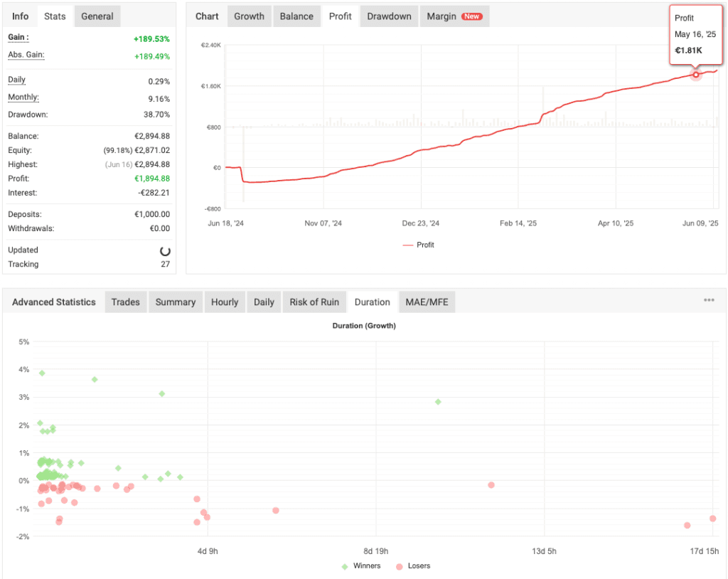View the MAE/MFE tab
The height and width of the screenshot is (579, 728).
pyautogui.click(x=427, y=302)
